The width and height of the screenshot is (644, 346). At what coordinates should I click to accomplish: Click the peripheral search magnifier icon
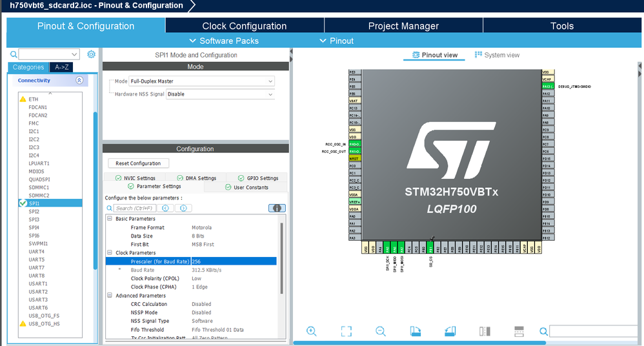(x=14, y=54)
